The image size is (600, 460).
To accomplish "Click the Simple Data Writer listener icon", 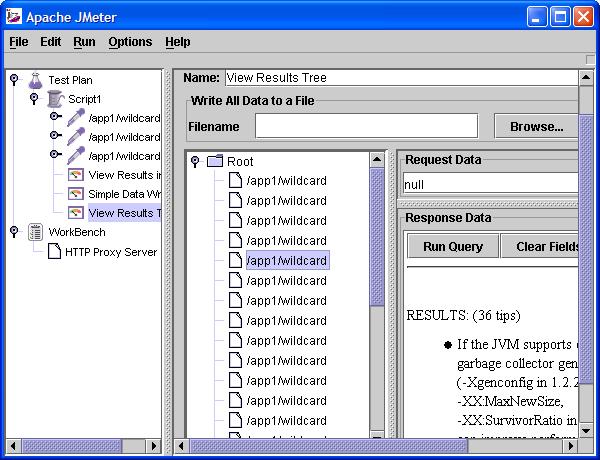I will pos(76,194).
